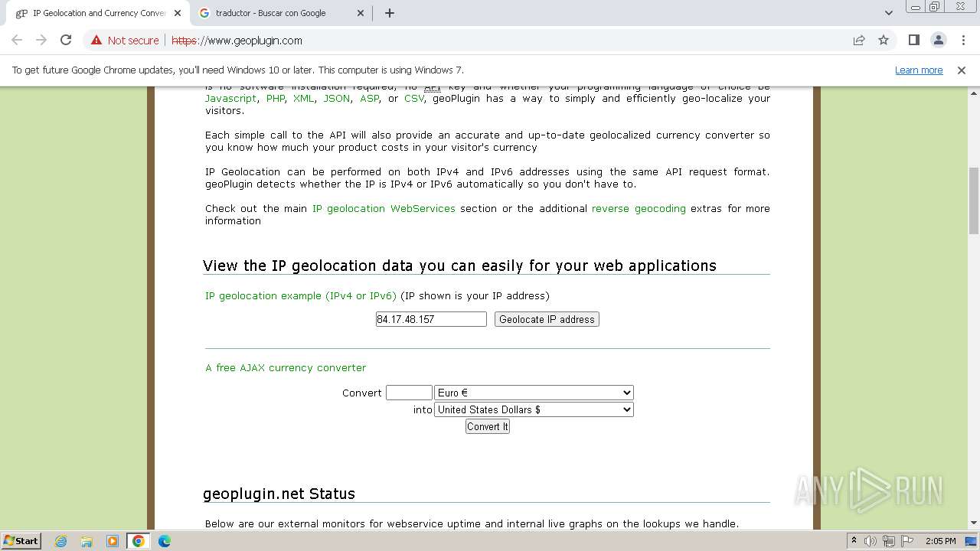
Task: Click the address bar URL
Action: [237, 41]
